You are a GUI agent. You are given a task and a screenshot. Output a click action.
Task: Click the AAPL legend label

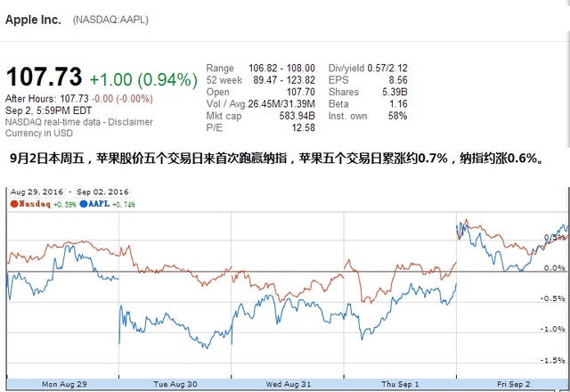tap(99, 203)
